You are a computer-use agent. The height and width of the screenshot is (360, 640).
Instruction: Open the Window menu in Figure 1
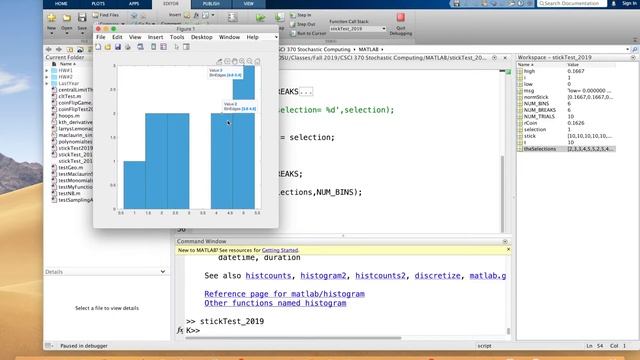[229, 37]
